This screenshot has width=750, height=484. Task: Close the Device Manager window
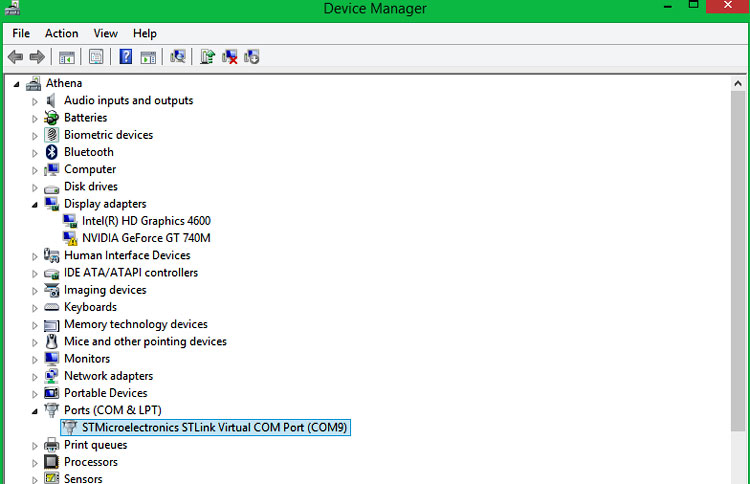pyautogui.click(x=728, y=6)
